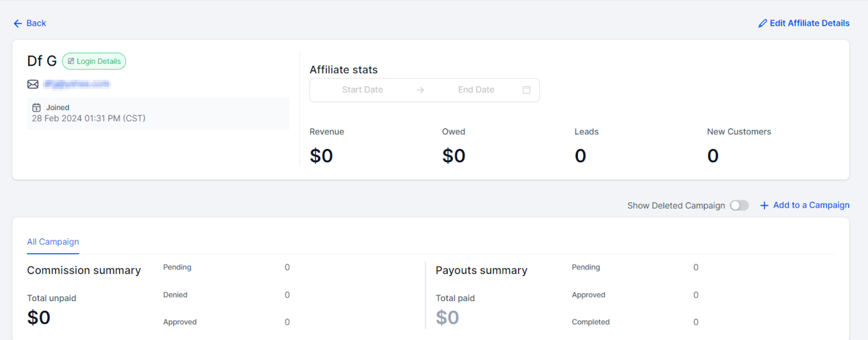
Task: Click the blurred affiliate email address
Action: click(76, 84)
